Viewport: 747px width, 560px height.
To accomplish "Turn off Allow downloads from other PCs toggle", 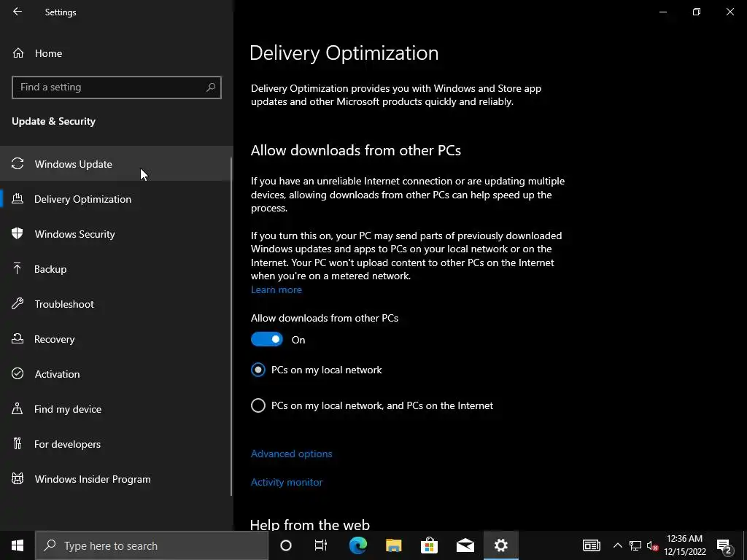I will click(x=267, y=339).
